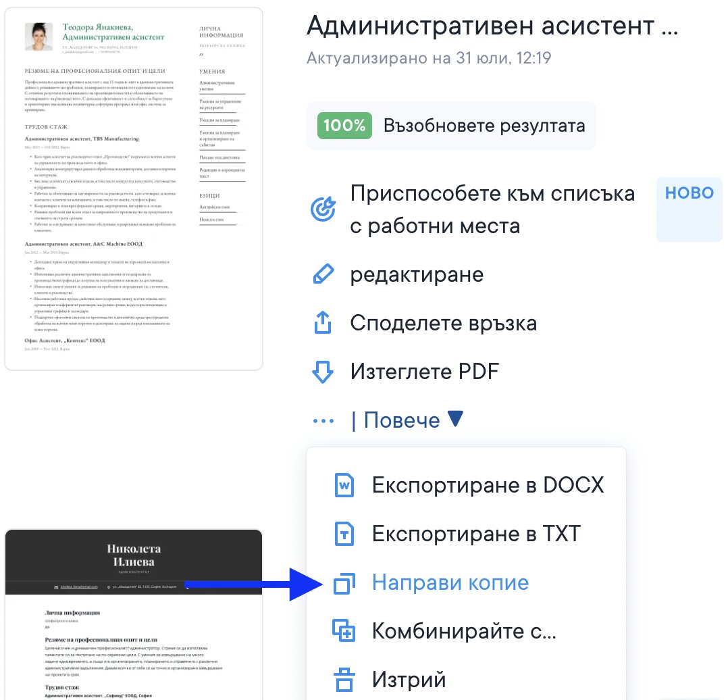Open Теодора Янакиева resume thumbnail
The width and height of the screenshot is (728, 700).
[x=134, y=189]
